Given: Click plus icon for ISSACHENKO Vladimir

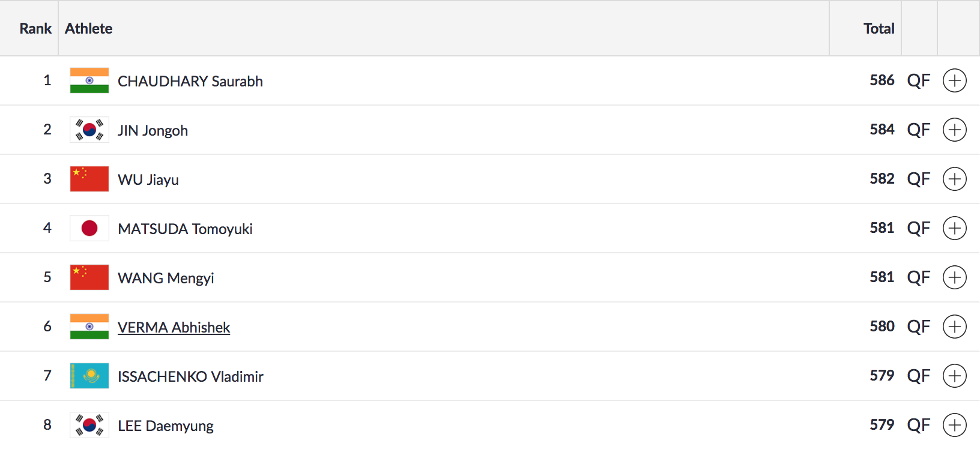Looking at the screenshot, I should tap(954, 376).
